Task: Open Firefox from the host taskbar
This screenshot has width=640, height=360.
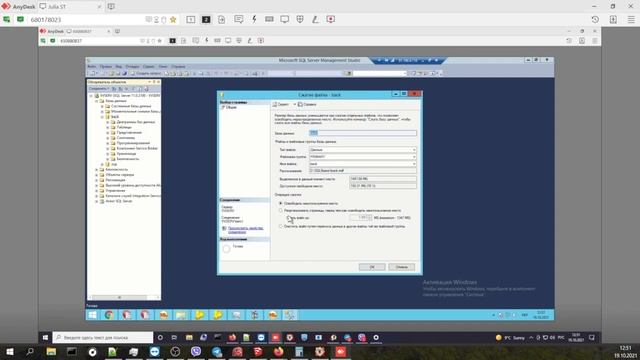Action: [x=279, y=352]
